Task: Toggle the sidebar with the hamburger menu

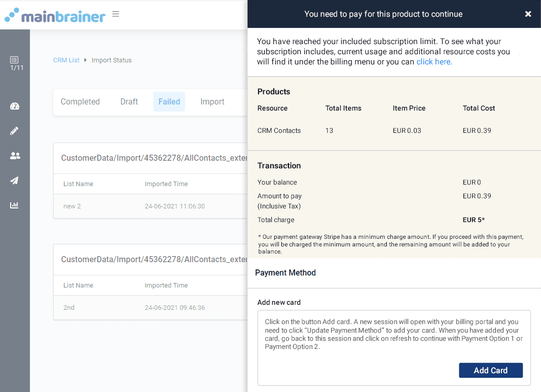Action: point(116,14)
